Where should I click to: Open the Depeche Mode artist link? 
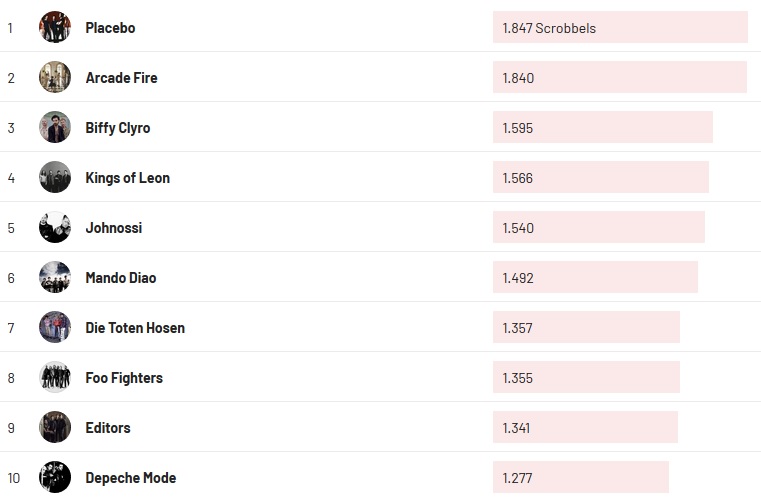pyautogui.click(x=131, y=478)
